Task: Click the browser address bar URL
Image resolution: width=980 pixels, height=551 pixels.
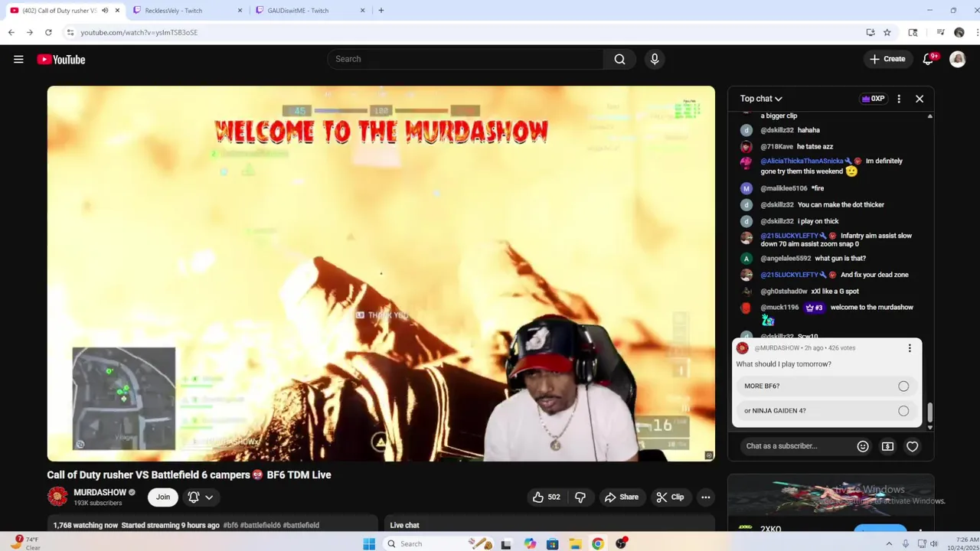Action: click(139, 32)
